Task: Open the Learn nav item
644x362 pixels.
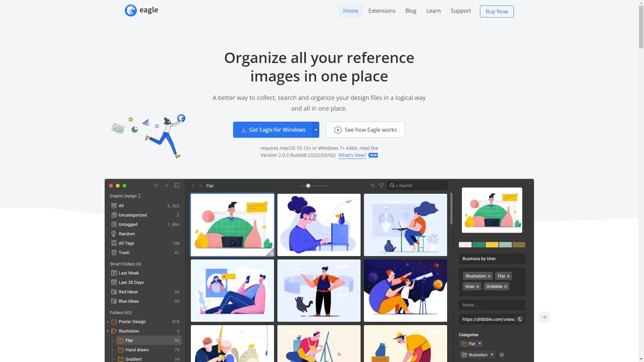Action: coord(433,11)
